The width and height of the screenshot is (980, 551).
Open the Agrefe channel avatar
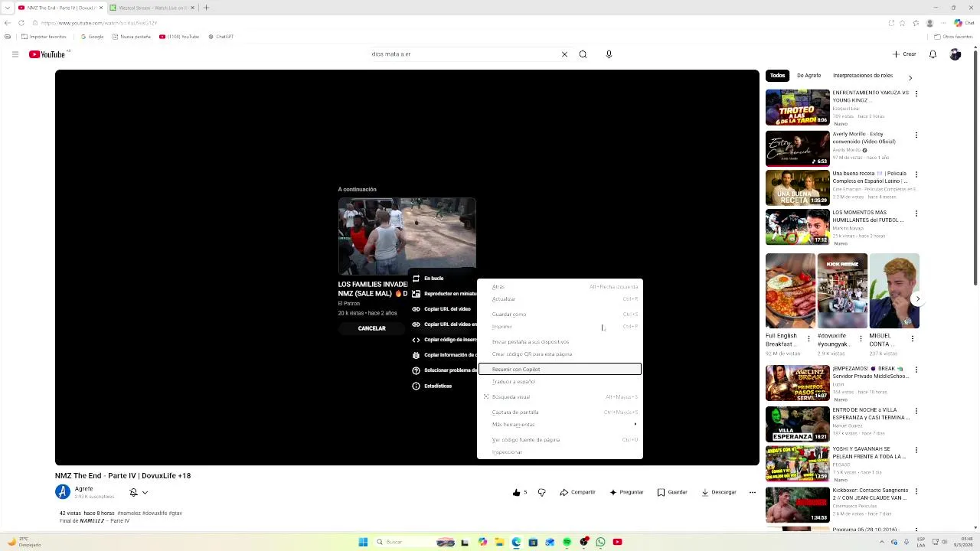click(63, 492)
